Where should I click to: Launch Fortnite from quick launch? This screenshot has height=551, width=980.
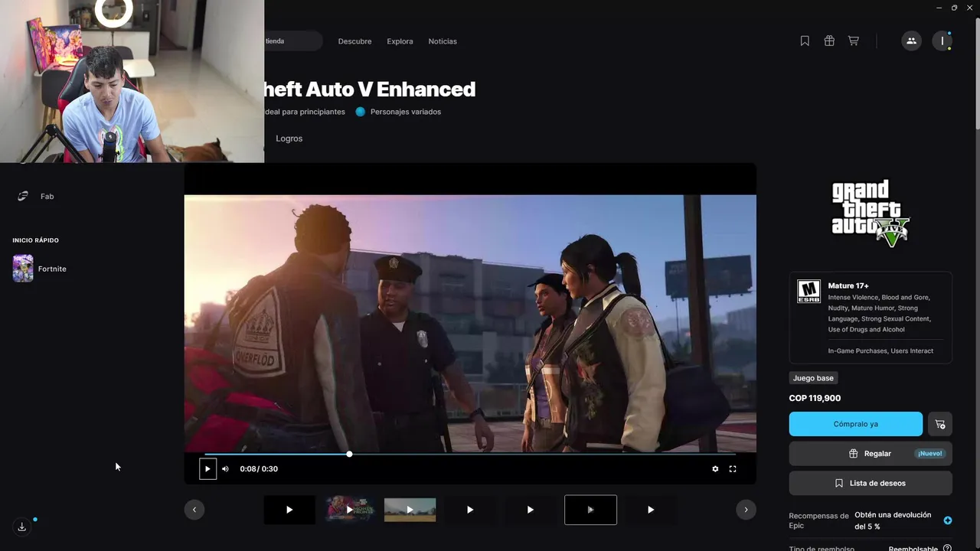[40, 269]
